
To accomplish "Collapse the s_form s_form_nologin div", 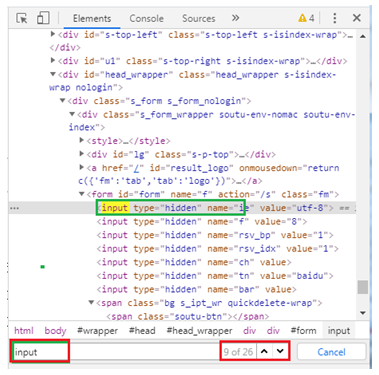I will tap(62, 100).
